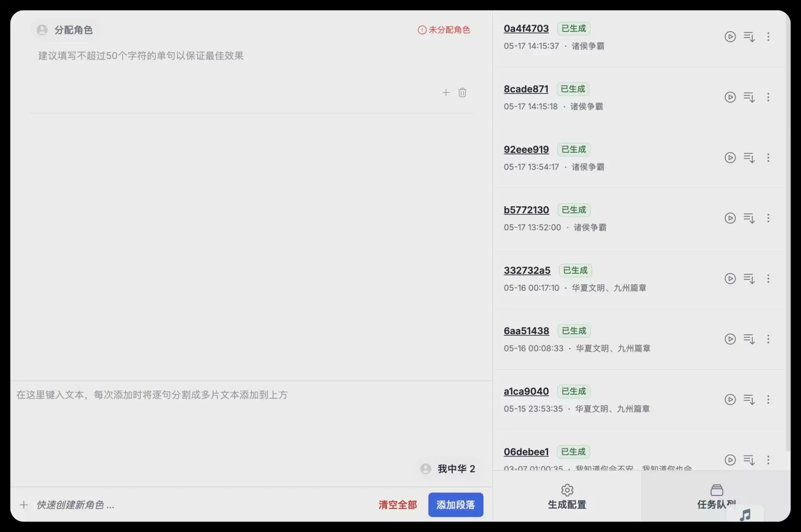Click the 我中华 2 speaker avatar

click(x=425, y=468)
